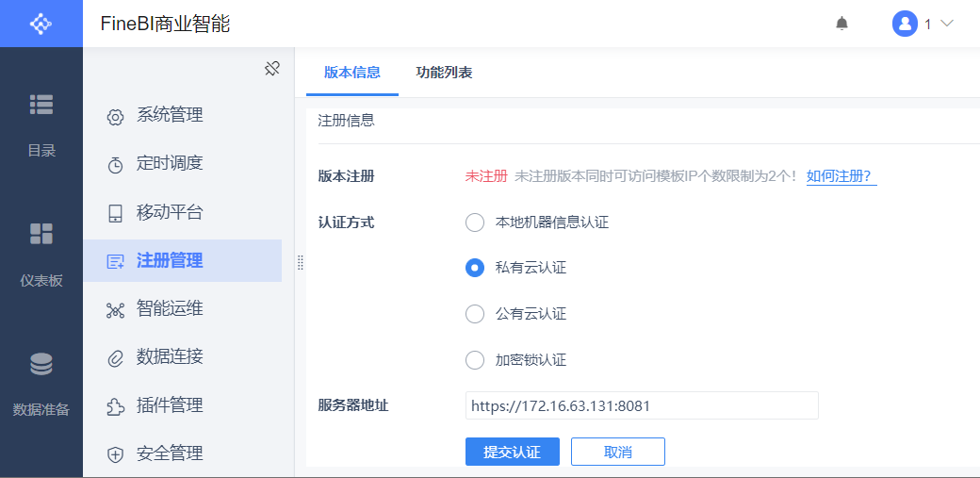Click the notification bell icon
The height and width of the screenshot is (478, 980).
click(x=841, y=24)
